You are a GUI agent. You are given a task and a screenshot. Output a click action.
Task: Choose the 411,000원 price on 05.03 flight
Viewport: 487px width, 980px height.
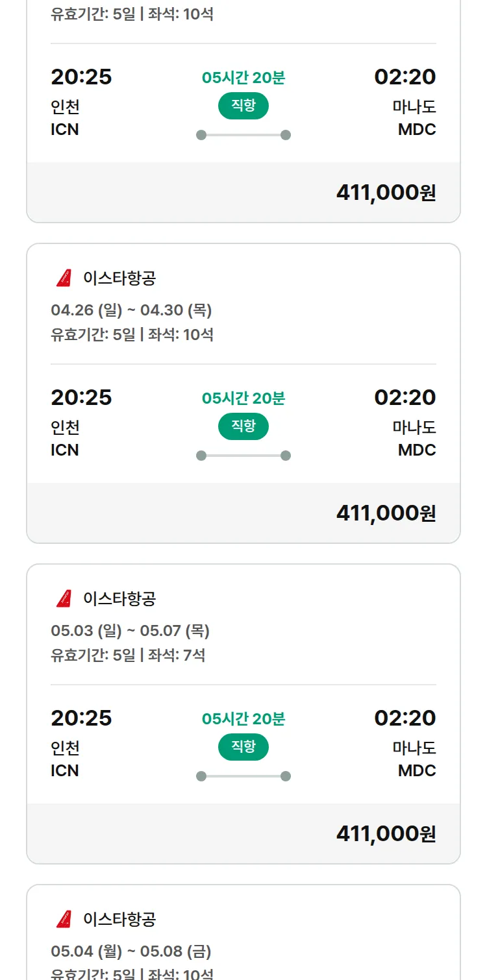click(x=386, y=834)
